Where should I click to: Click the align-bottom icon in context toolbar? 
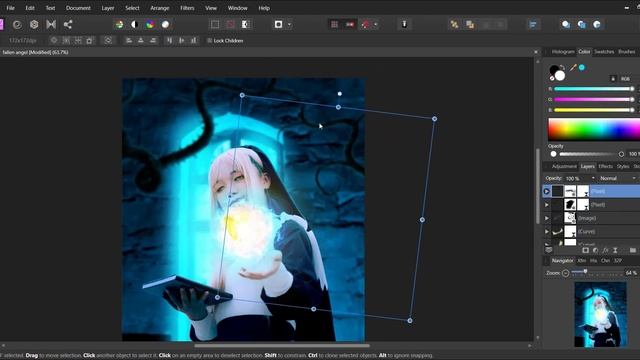(194, 40)
